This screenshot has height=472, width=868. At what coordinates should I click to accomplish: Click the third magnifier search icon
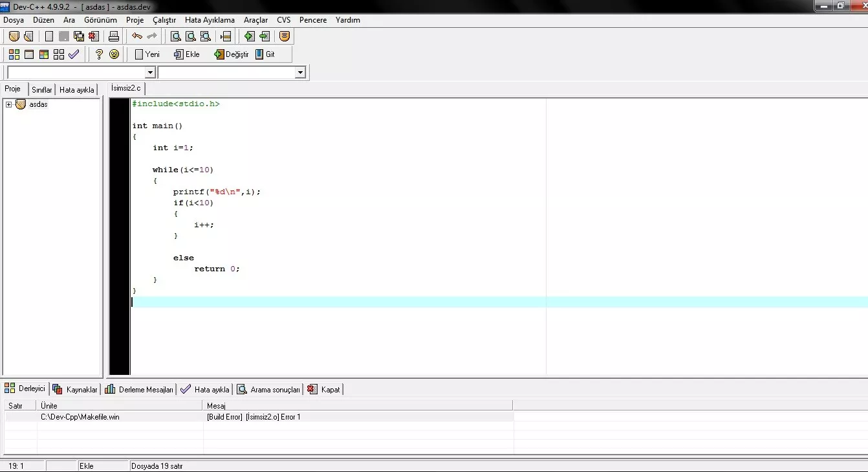point(205,36)
